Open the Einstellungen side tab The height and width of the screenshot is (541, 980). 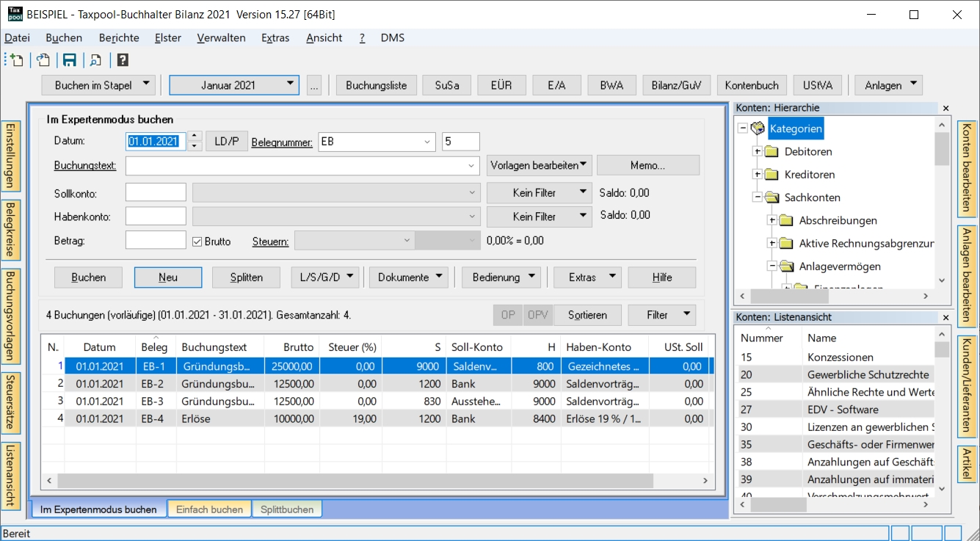(x=11, y=156)
